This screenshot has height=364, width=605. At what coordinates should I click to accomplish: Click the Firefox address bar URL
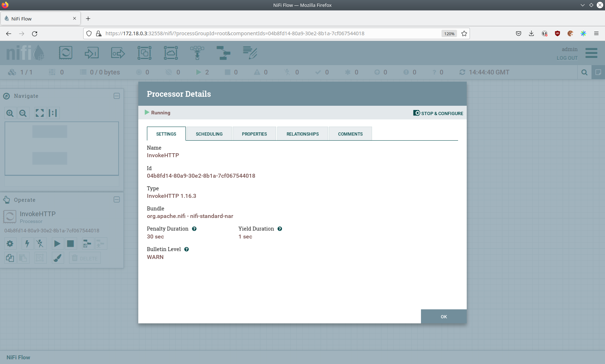[x=235, y=33]
